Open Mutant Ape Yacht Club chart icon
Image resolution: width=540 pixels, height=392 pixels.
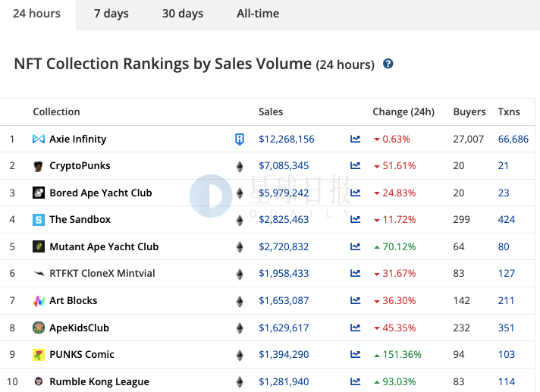pyautogui.click(x=355, y=246)
